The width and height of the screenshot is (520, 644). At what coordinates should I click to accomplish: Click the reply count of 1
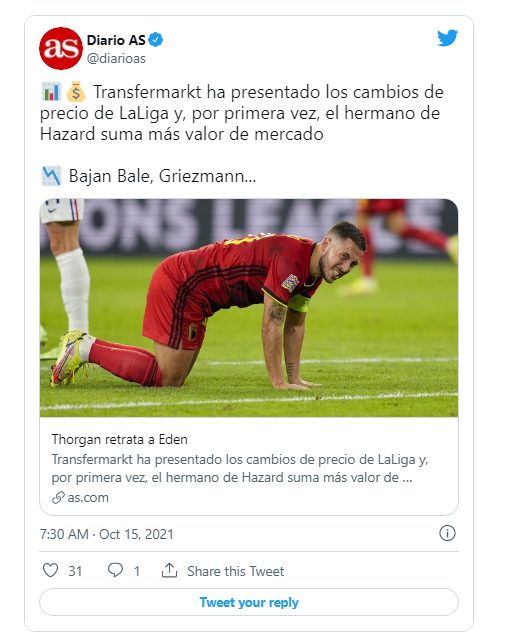pos(137,571)
